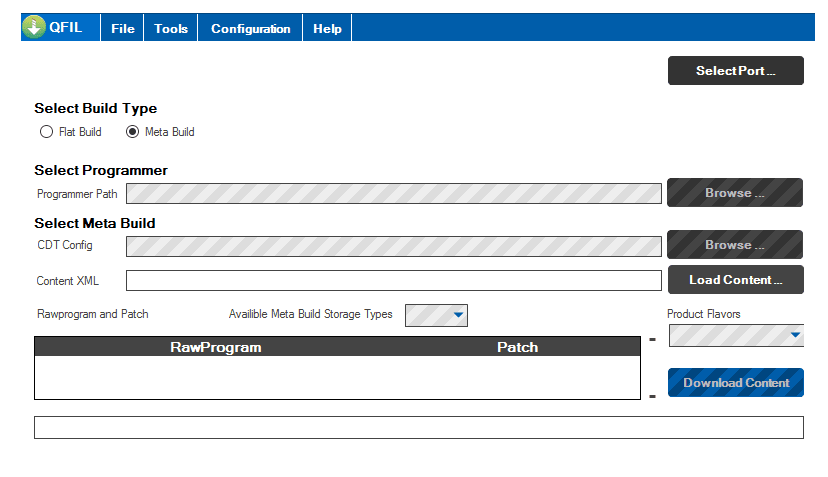Expand the Meta Build Storage Types dropdown
This screenshot has width=828, height=477.
coord(436,315)
